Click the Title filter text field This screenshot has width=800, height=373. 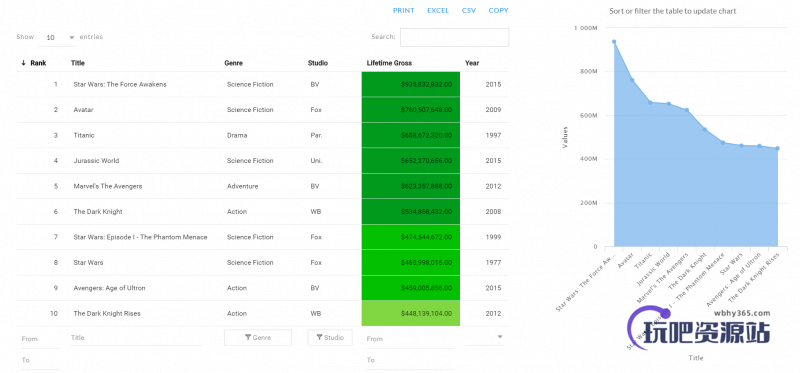136,337
